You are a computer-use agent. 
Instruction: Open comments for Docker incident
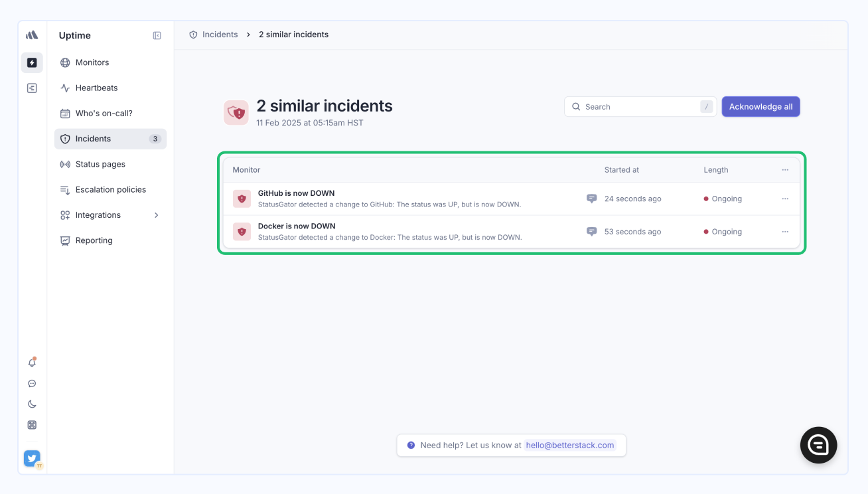tap(591, 232)
